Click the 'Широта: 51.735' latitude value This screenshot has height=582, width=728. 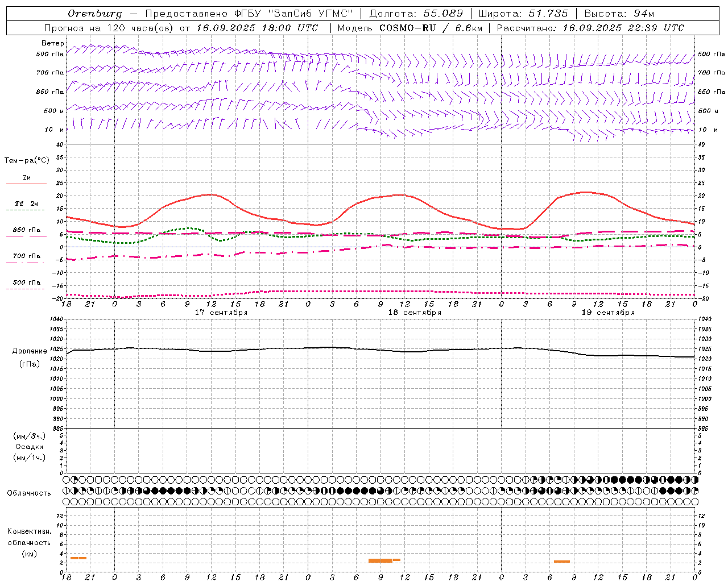coord(523,14)
